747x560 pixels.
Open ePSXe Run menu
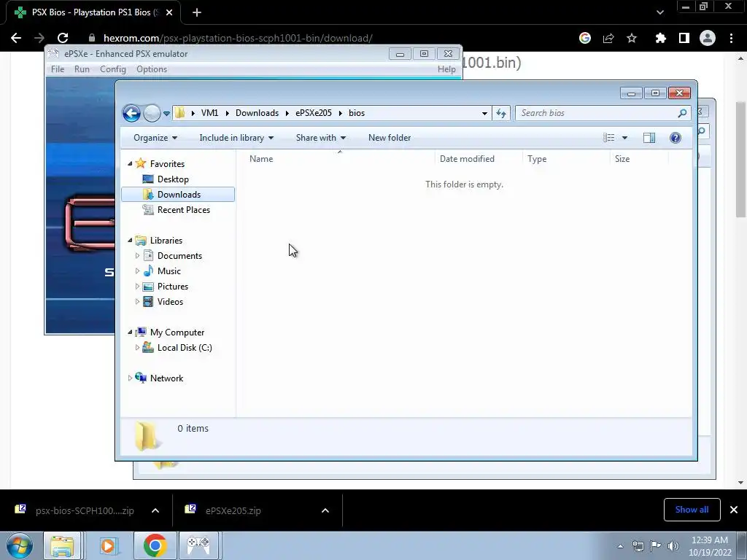pos(82,69)
